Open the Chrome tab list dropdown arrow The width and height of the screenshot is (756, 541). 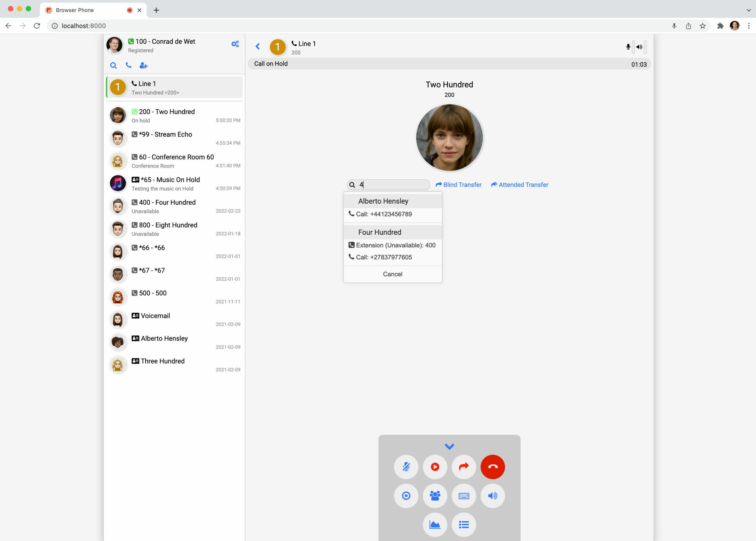click(x=748, y=10)
